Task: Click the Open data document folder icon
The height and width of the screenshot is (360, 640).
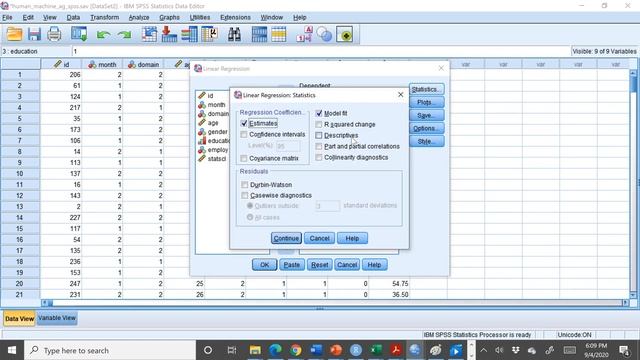Action: coord(14,34)
